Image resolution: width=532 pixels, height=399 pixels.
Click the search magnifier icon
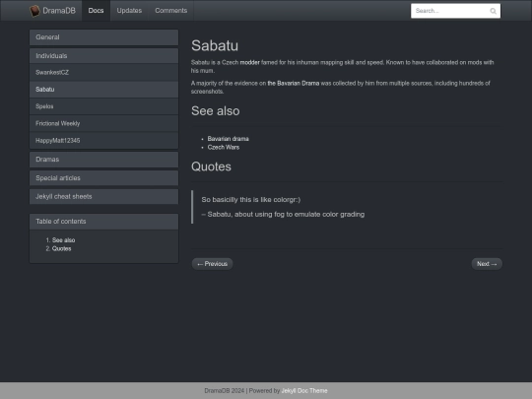click(x=493, y=11)
